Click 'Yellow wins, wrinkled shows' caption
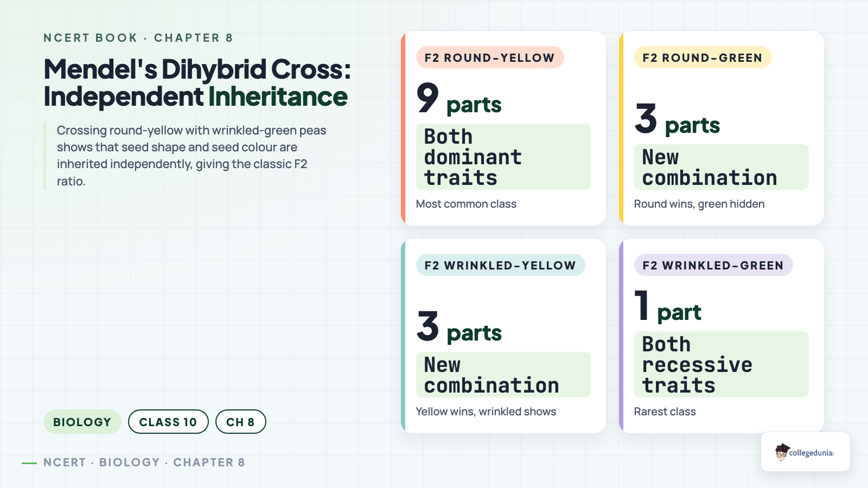The image size is (868, 488). [486, 412]
